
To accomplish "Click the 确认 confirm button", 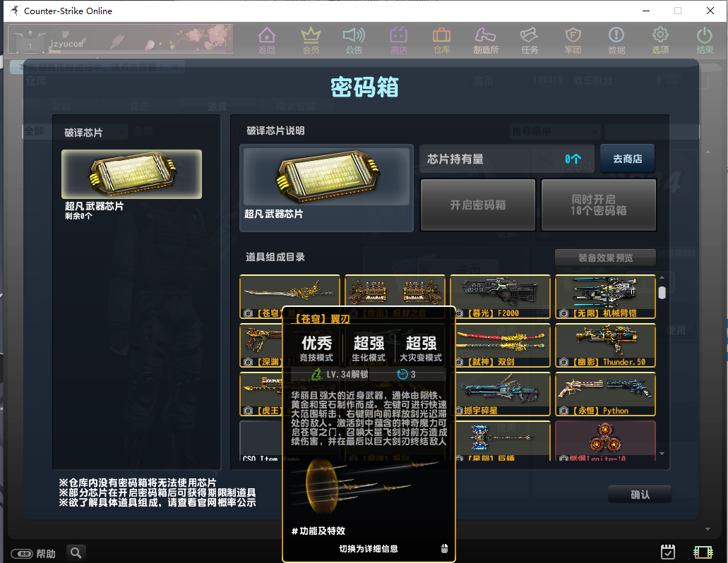I will (639, 495).
